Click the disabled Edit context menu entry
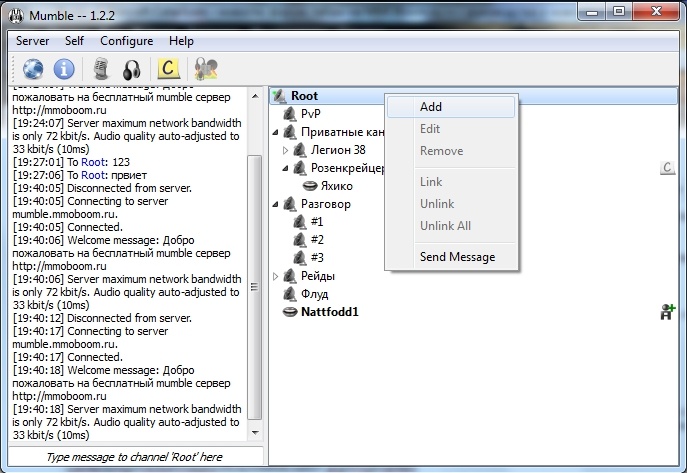 coord(451,129)
